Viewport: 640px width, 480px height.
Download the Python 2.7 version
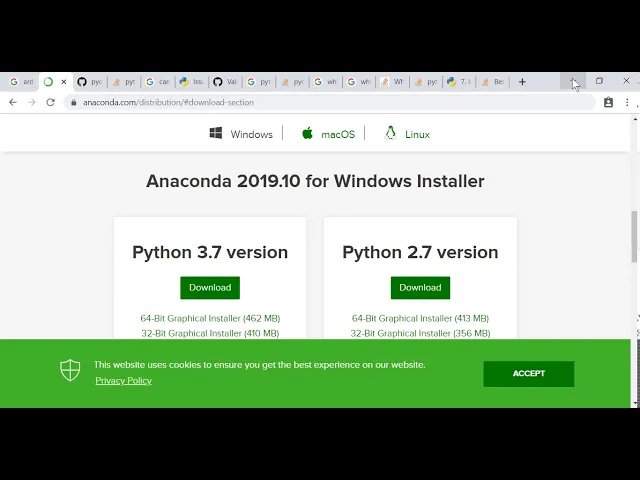click(x=420, y=288)
